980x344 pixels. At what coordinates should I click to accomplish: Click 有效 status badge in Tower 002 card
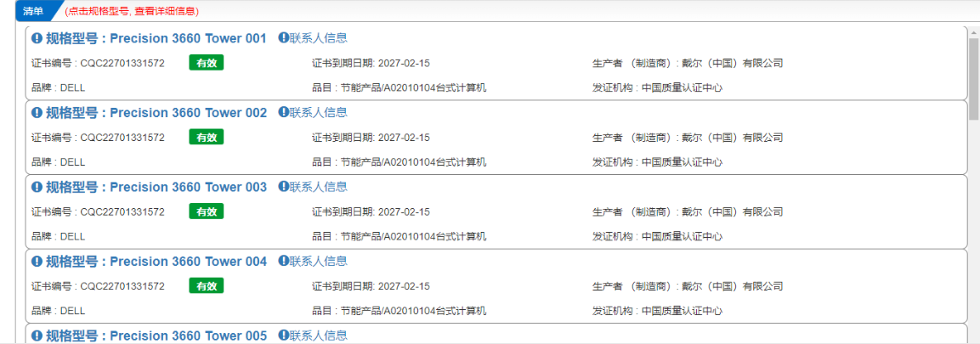coord(207,138)
